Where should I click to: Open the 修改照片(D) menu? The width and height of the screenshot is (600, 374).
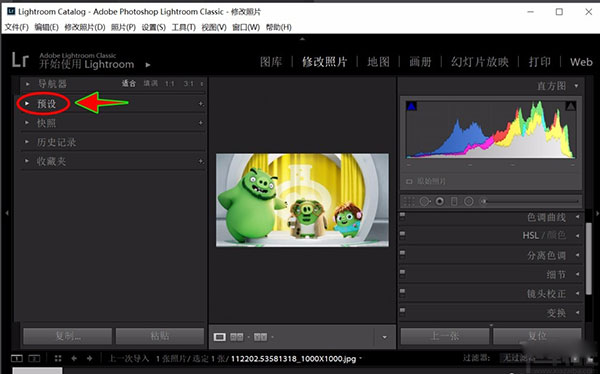(85, 27)
